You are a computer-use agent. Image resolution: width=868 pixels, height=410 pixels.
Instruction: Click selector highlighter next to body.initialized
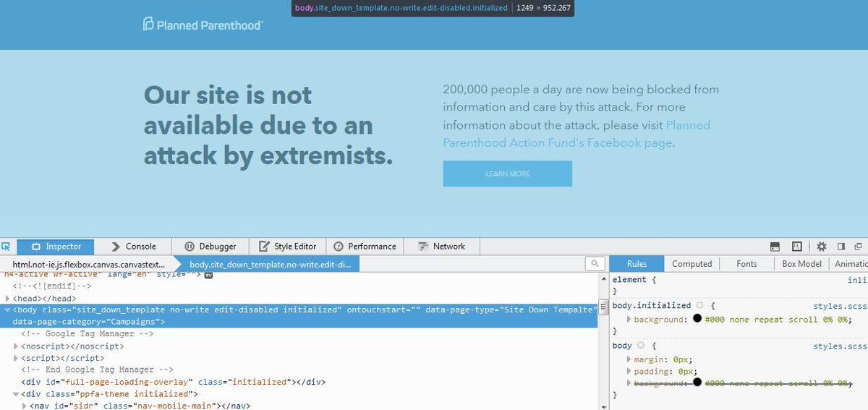click(699, 306)
